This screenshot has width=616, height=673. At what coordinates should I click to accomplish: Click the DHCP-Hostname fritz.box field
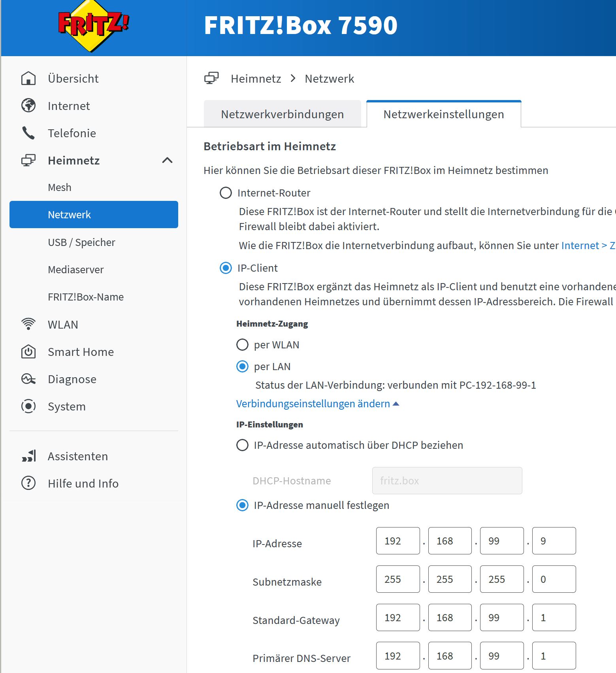point(447,480)
